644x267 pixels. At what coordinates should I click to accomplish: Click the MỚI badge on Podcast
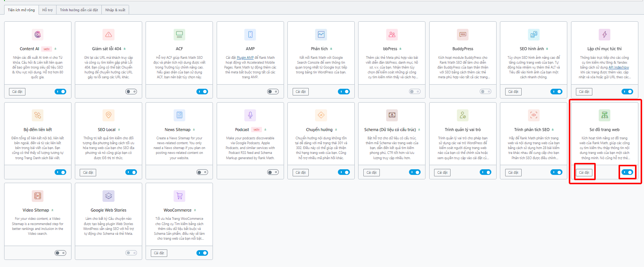256,130
